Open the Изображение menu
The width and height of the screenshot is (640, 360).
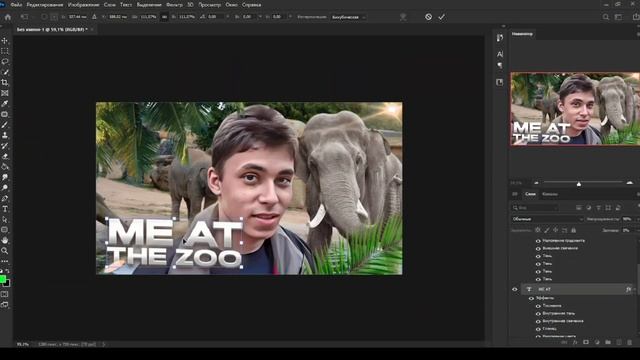click(83, 5)
